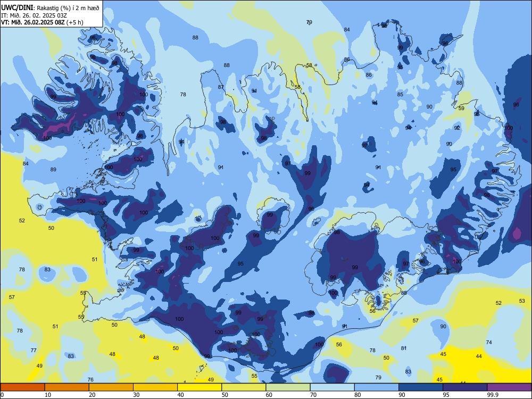Screen dimensions: 532x399
Task: Click the legend tick label '10'
Action: point(48,395)
